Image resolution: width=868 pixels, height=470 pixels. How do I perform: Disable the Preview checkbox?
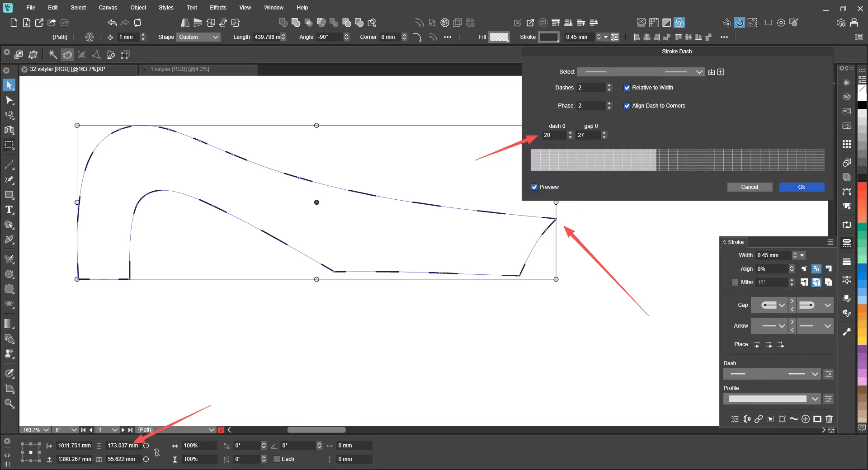click(x=534, y=187)
